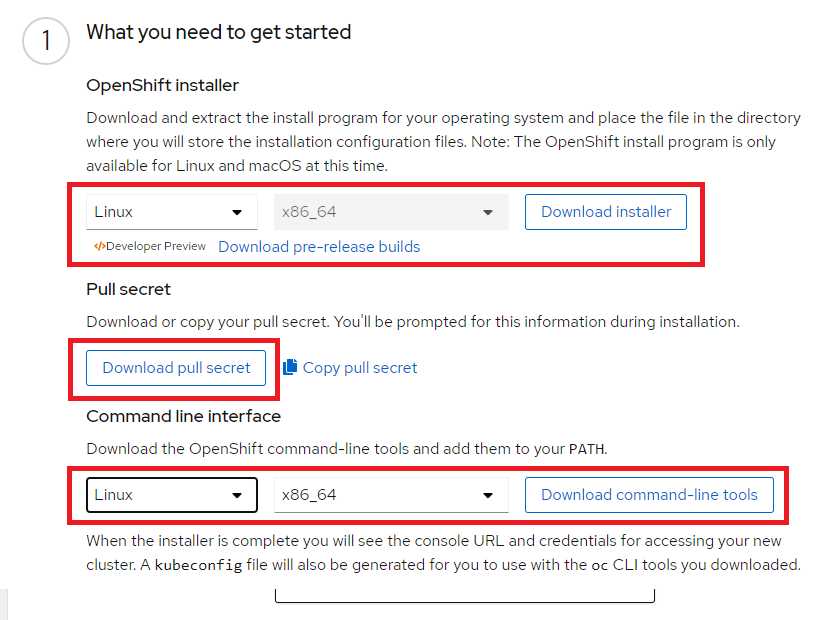Click the input box at the bottom

click(x=464, y=593)
